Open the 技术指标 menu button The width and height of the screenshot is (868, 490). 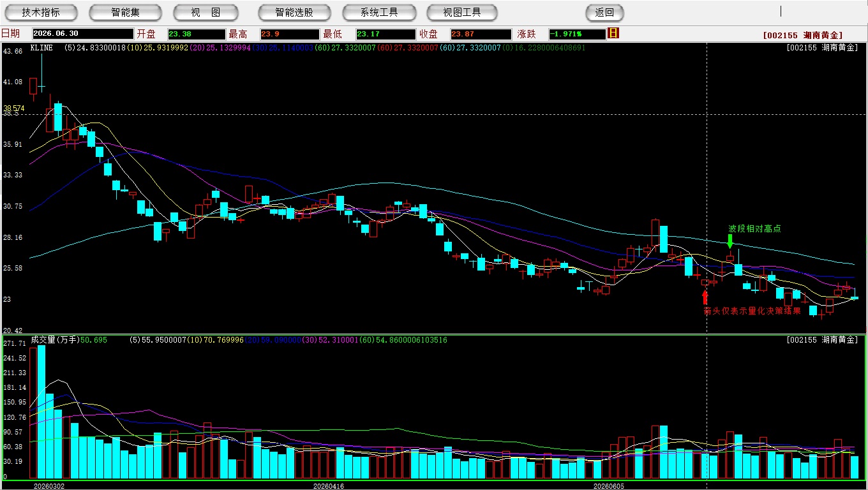point(41,12)
